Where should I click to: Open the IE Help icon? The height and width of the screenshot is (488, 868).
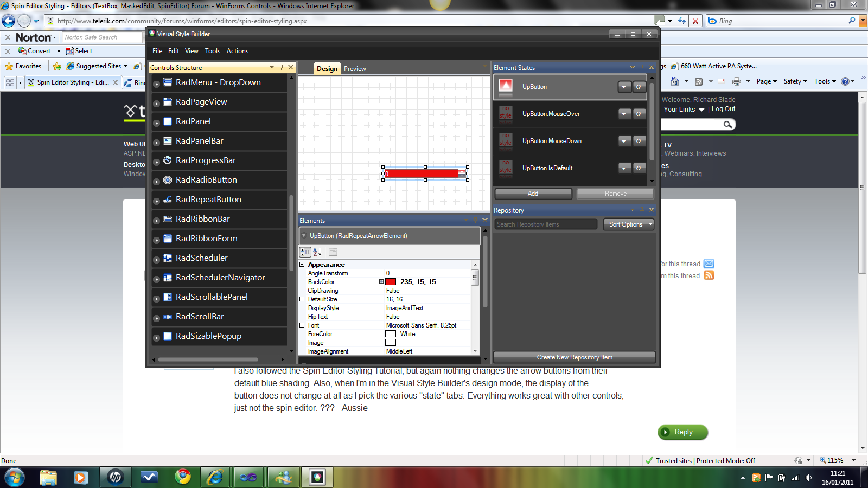pos(845,81)
